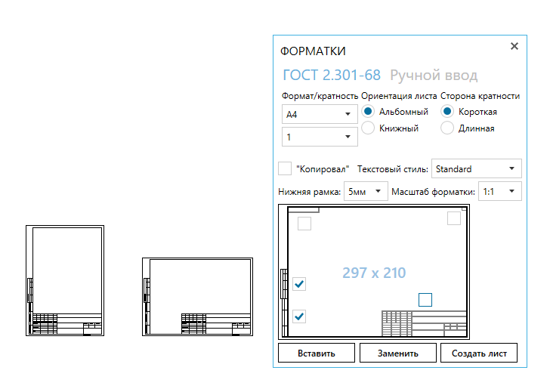The width and height of the screenshot is (550, 392).
Task: Switch to the Ручной ввод tab
Action: (x=433, y=76)
